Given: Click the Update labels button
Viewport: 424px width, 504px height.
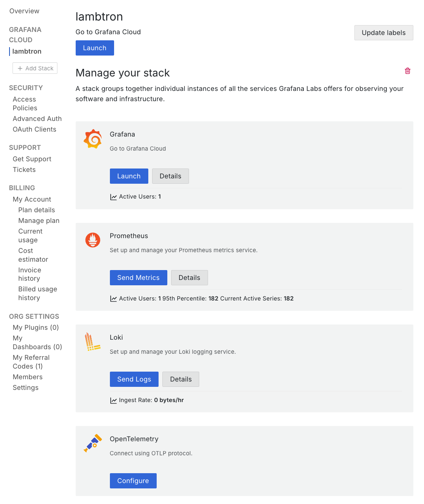Looking at the screenshot, I should point(383,33).
